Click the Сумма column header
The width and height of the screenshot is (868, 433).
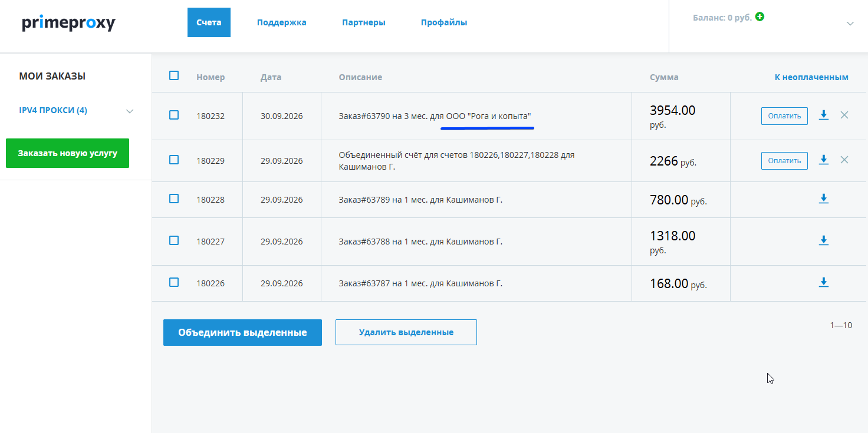664,77
